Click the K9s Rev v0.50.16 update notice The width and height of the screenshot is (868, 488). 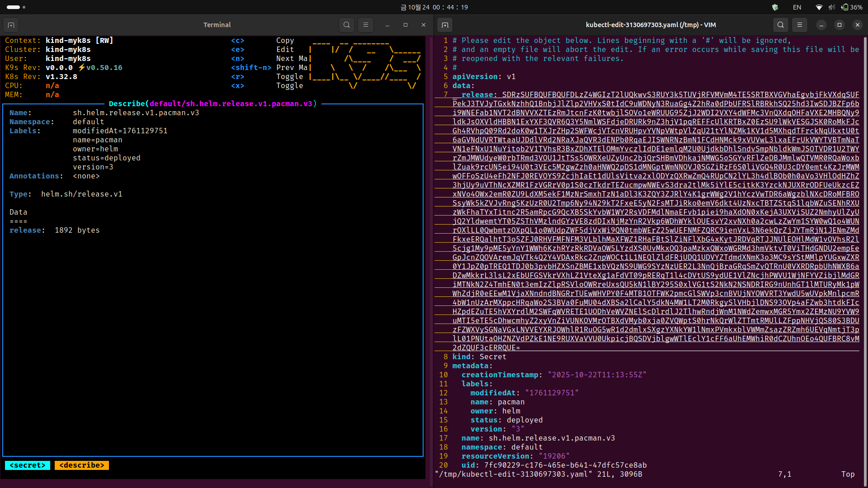[100, 68]
